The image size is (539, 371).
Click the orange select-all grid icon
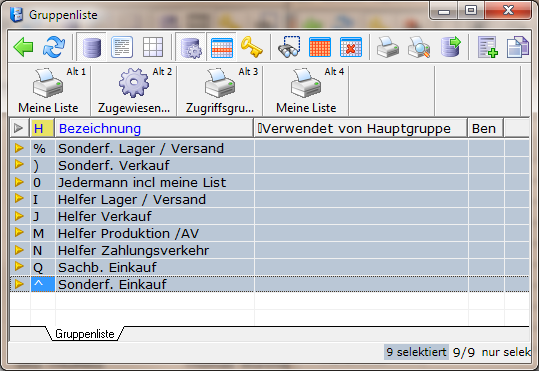click(320, 47)
